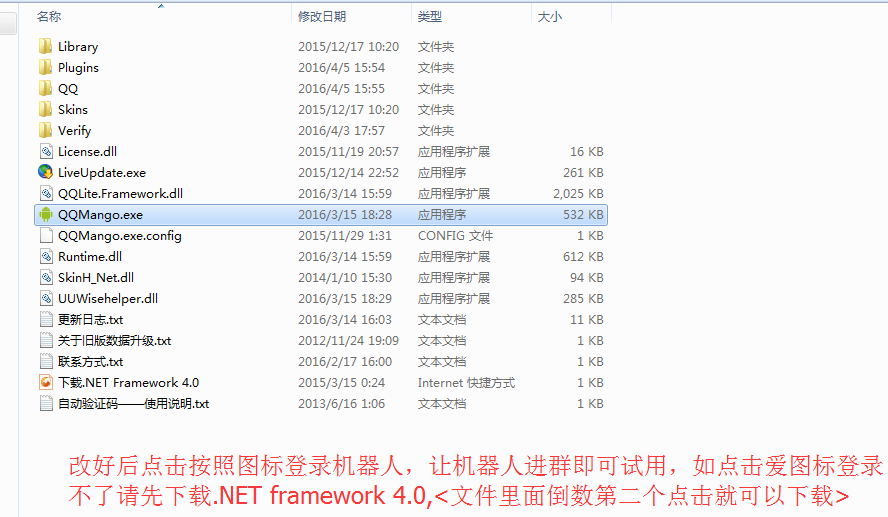
Task: Click the 2016/3/15 18:28 date of QQMango.exe
Action: coord(345,215)
